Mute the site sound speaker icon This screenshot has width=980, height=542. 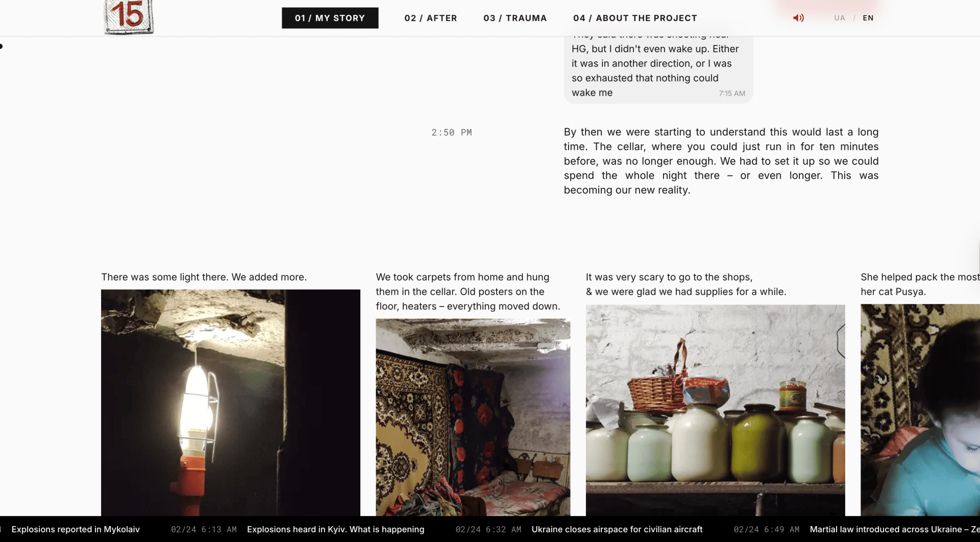tap(798, 18)
